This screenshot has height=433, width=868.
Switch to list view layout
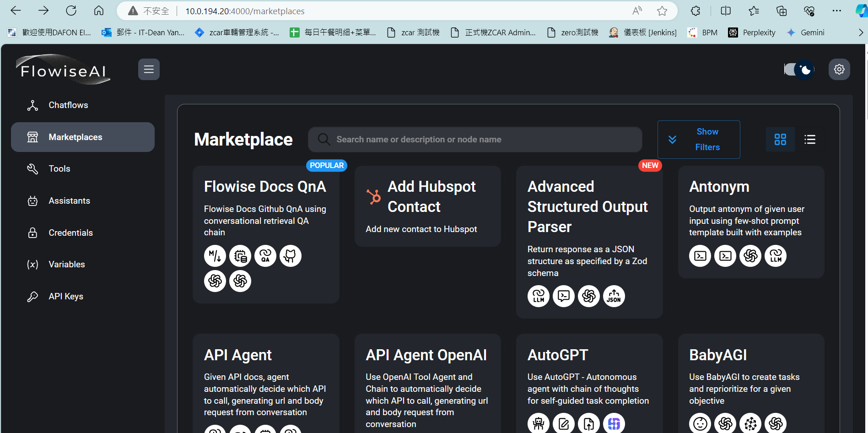809,140
